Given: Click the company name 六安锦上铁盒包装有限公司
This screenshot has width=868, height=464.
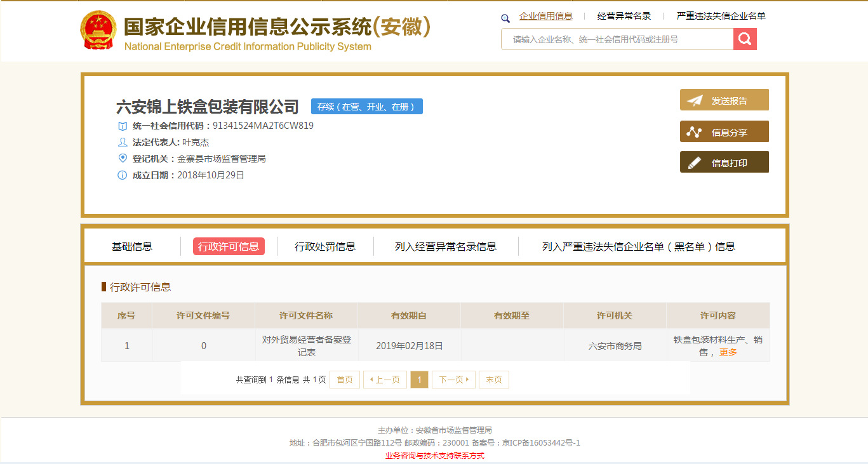Looking at the screenshot, I should 208,107.
